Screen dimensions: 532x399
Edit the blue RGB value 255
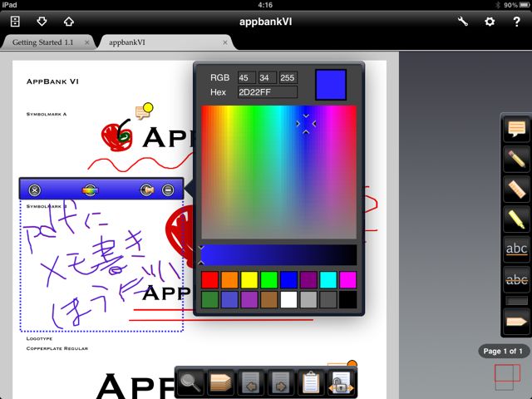point(288,77)
